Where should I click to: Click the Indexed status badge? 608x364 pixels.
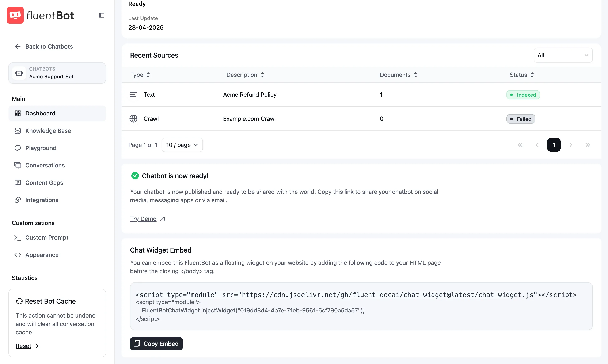523,95
